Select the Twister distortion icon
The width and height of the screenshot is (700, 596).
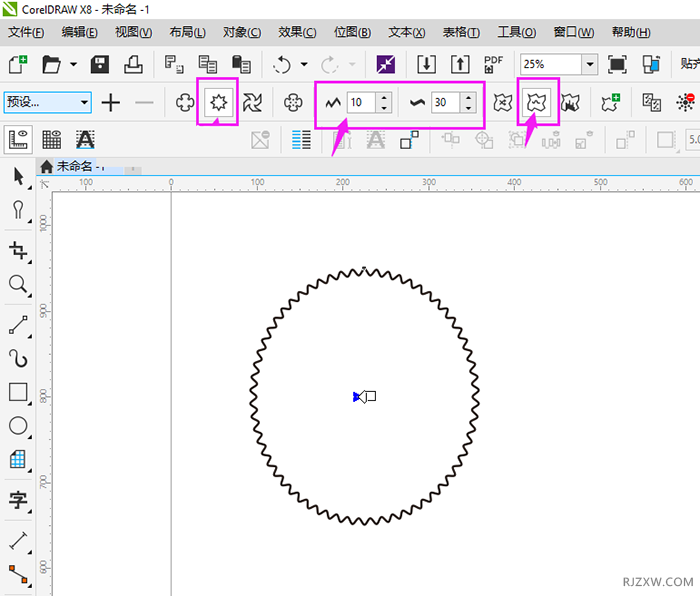(252, 102)
